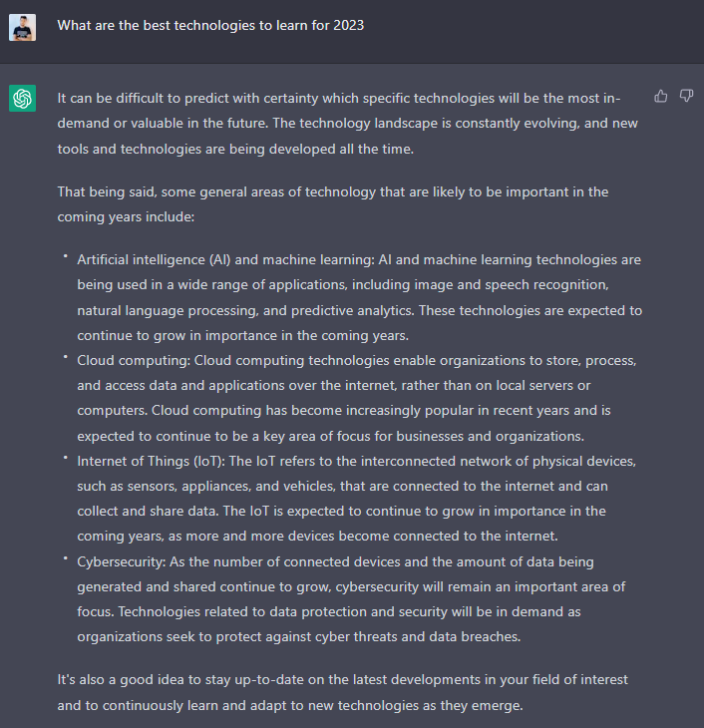Click the sentence starting "That being said"
This screenshot has height=728, width=704.
332,204
